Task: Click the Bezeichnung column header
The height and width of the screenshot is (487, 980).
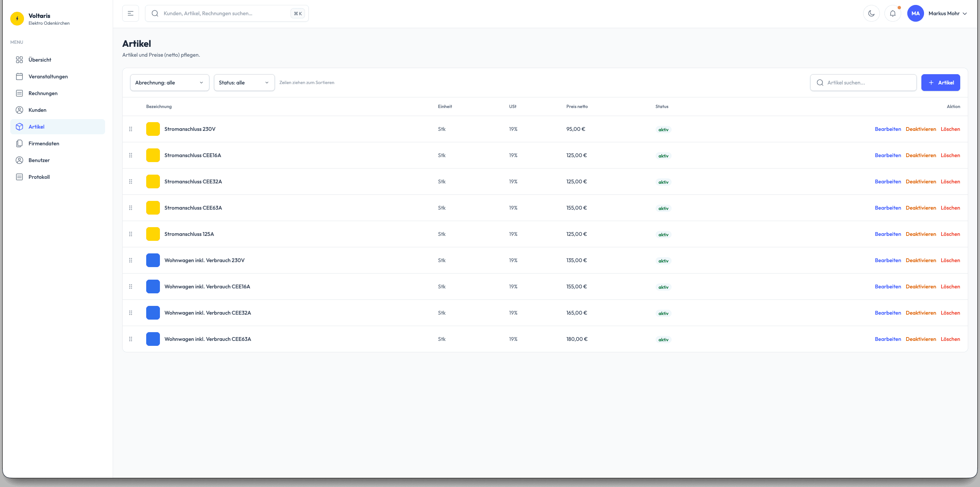Action: pyautogui.click(x=159, y=107)
